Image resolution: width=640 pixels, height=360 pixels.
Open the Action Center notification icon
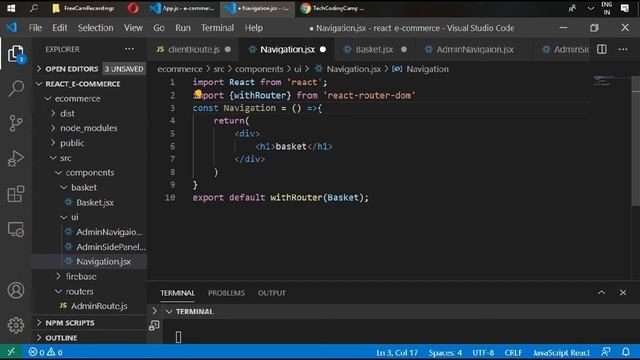625,8
